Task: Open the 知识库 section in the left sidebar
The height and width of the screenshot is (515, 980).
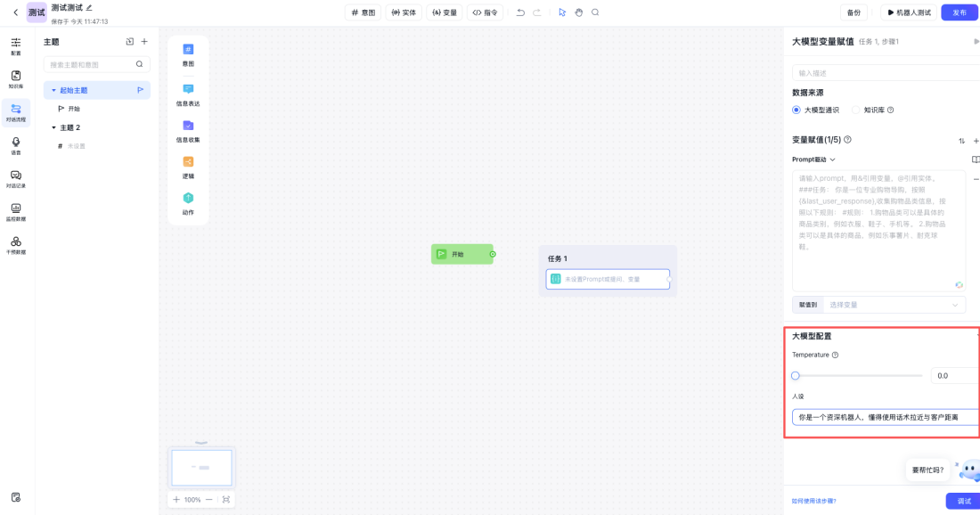Action: tap(16, 79)
